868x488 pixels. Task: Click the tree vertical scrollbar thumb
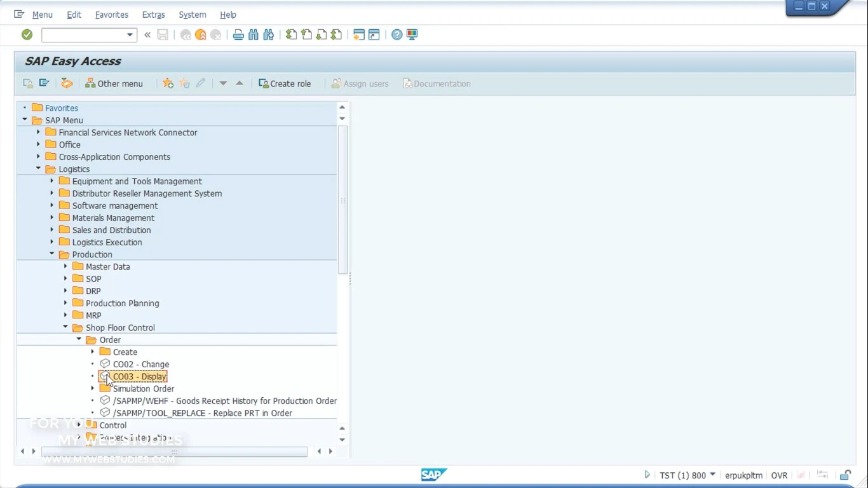tap(342, 200)
